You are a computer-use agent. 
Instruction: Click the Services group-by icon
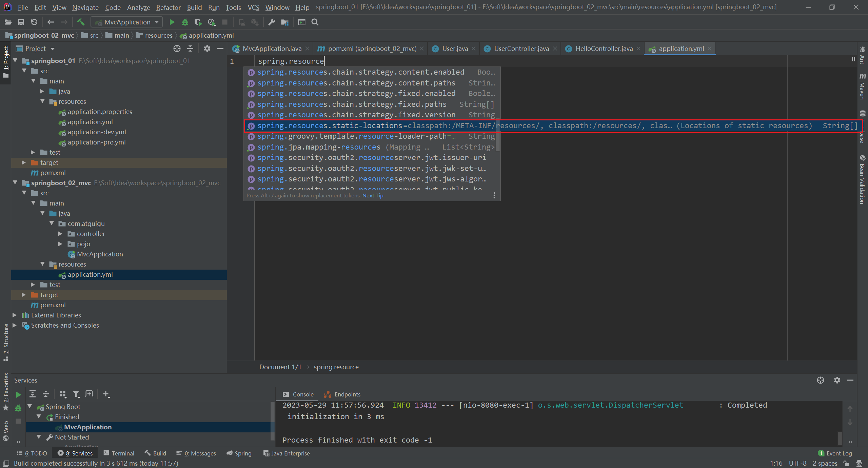pyautogui.click(x=63, y=394)
